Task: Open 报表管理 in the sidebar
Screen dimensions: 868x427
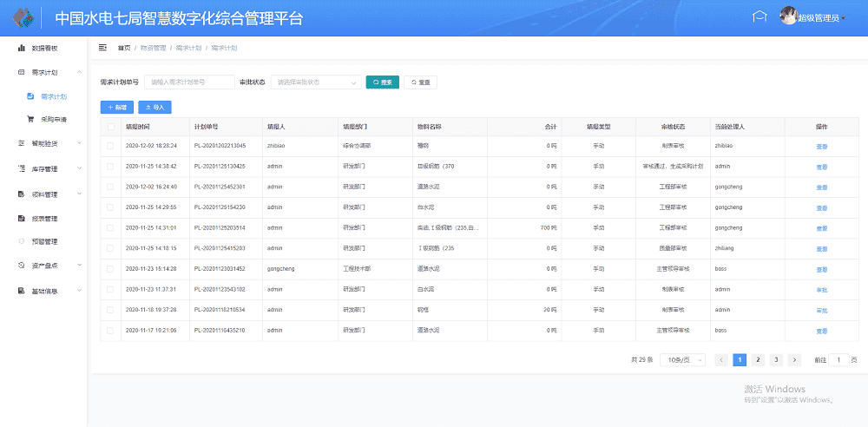Action: 44,218
